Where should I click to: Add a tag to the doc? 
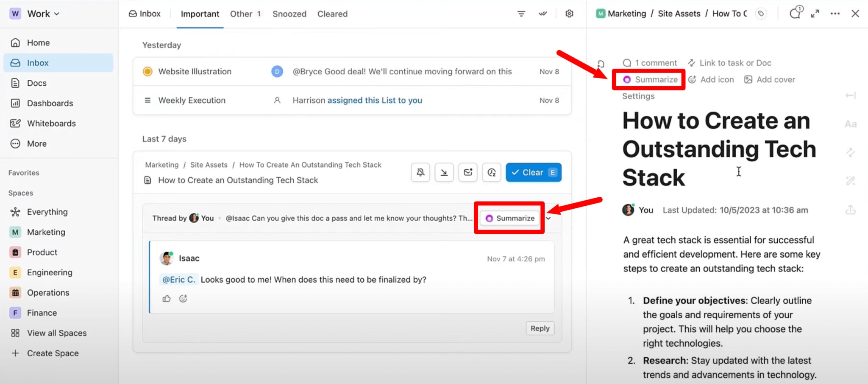coord(761,13)
